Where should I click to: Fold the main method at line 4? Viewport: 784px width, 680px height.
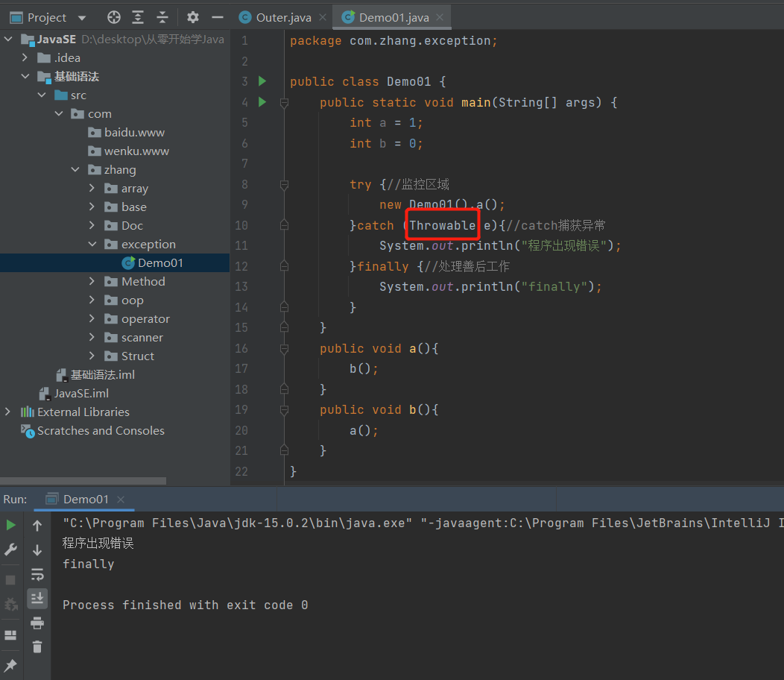click(x=284, y=103)
